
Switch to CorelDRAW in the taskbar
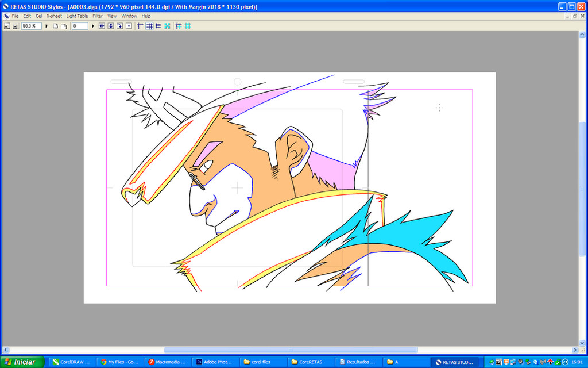click(x=72, y=362)
